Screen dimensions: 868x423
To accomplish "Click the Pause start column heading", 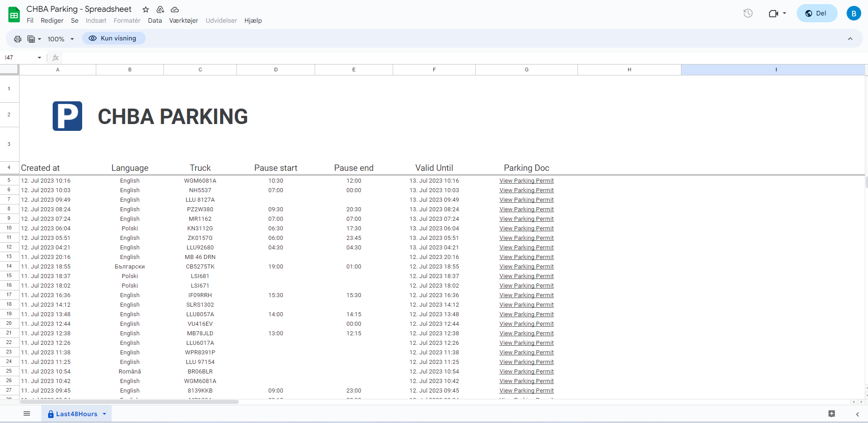I will (x=276, y=168).
